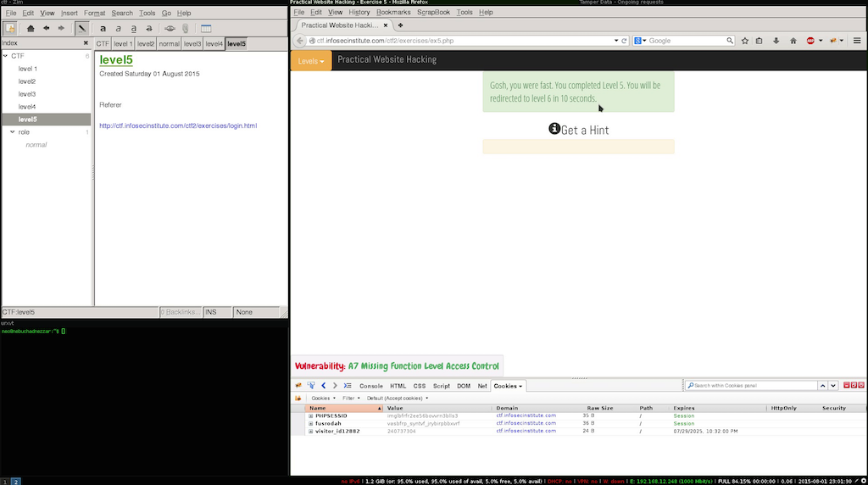868x485 pixels.
Task: Open the login.html referer link
Action: point(178,125)
